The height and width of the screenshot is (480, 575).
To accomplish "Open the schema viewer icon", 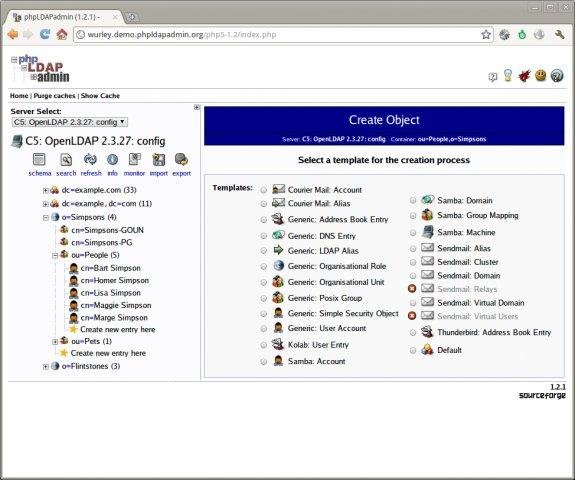I will pos(39,160).
